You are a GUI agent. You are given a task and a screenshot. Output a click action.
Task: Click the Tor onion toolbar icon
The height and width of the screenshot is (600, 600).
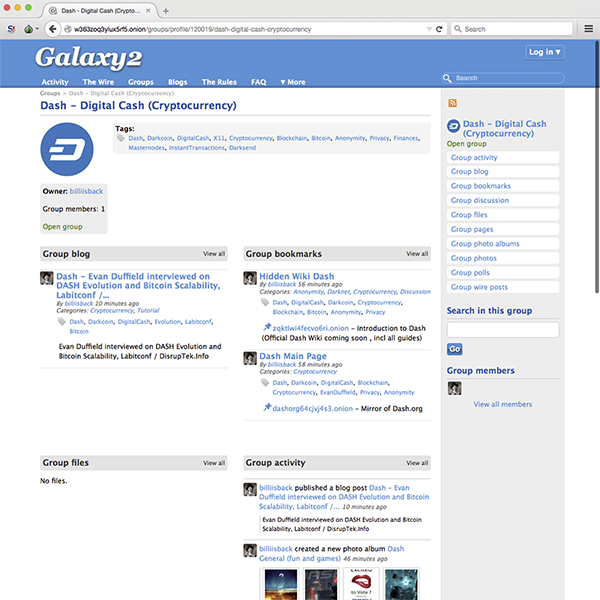pos(28,29)
